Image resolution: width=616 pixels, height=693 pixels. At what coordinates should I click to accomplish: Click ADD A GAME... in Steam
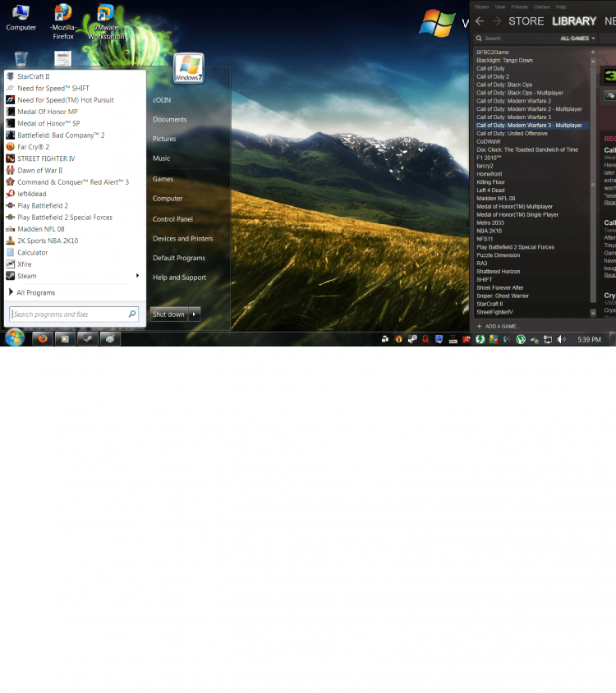click(x=498, y=326)
